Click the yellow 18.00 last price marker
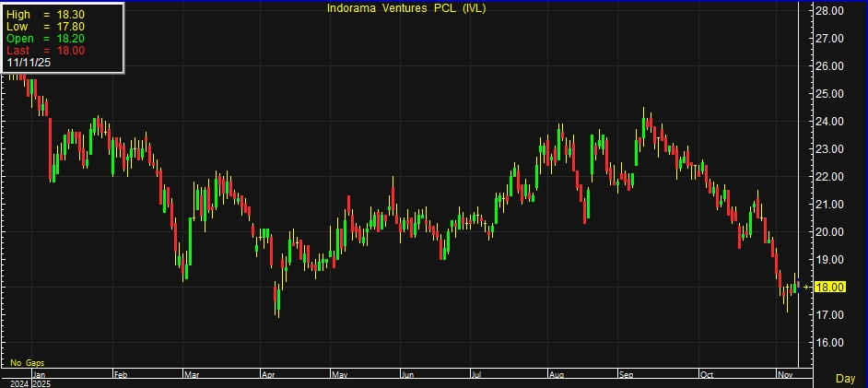The image size is (868, 388). 831,288
